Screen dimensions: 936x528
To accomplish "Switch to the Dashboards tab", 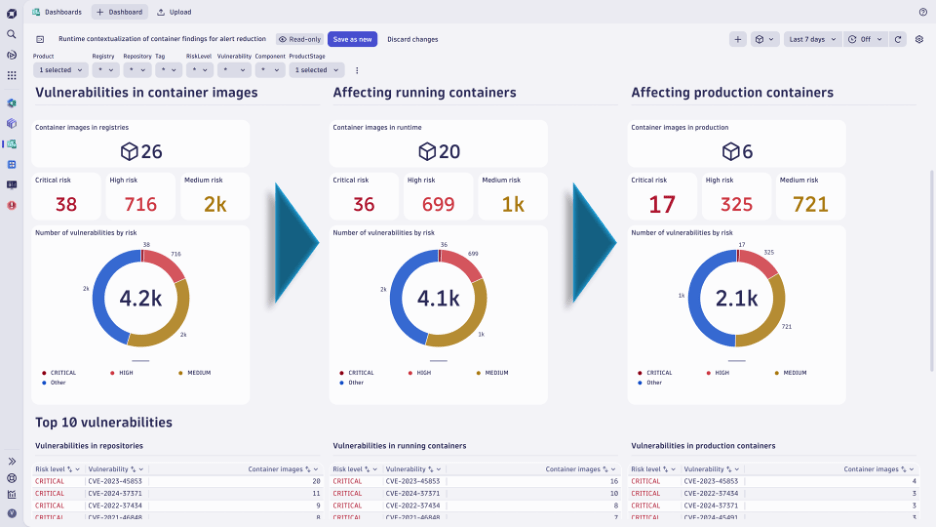I will point(57,12).
